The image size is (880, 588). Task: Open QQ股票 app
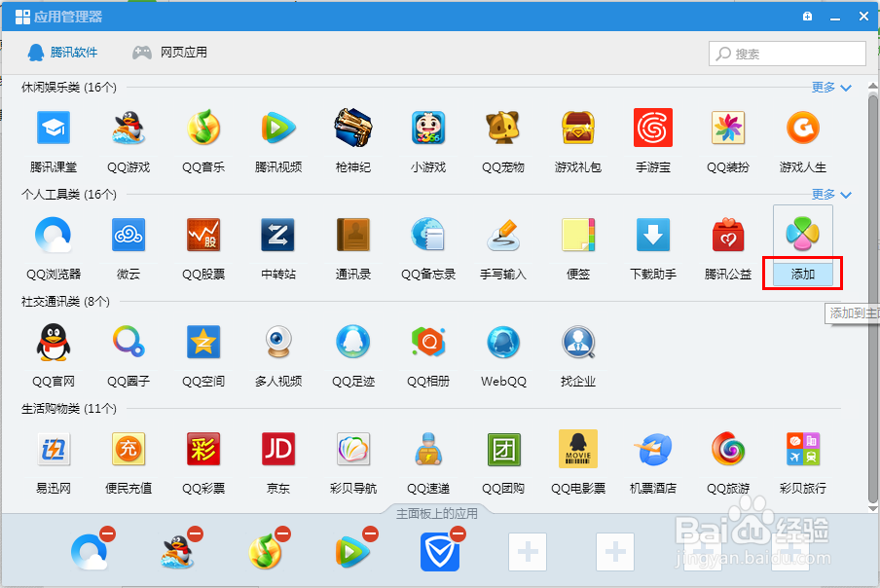(203, 235)
